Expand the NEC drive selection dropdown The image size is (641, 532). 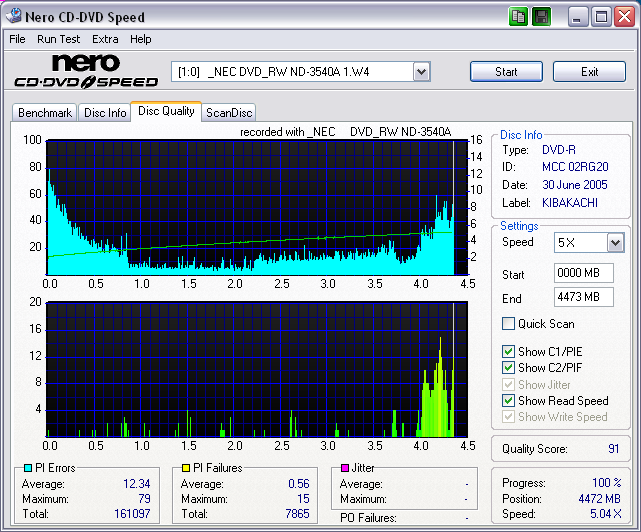(421, 72)
